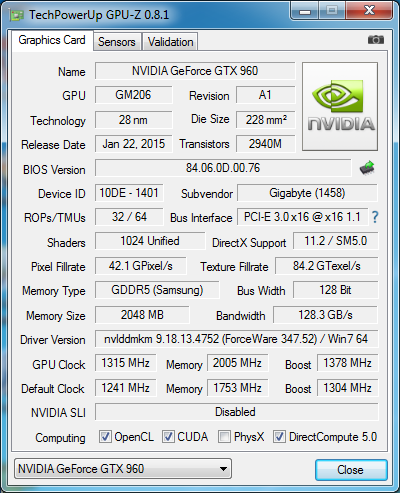400x493 pixels.
Task: Toggle the CUDA checkbox
Action: pos(168,436)
